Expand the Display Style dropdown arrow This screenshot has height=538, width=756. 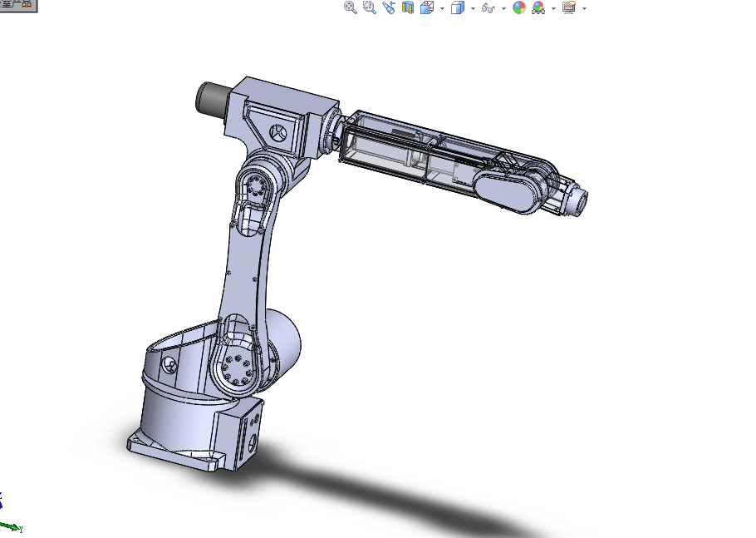tap(473, 8)
